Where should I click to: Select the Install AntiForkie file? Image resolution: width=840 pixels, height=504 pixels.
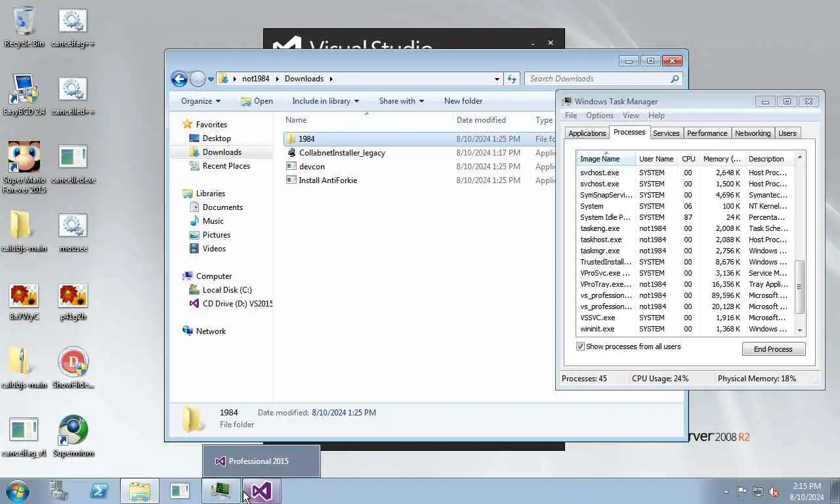point(327,180)
